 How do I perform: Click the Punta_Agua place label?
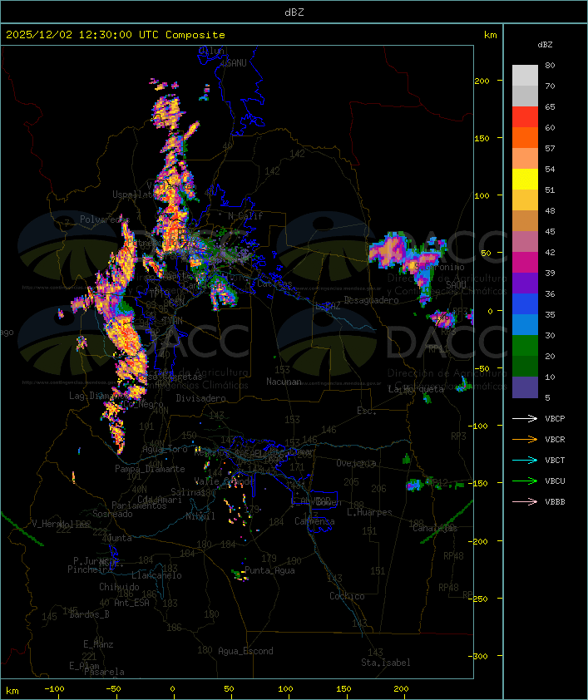(x=269, y=570)
